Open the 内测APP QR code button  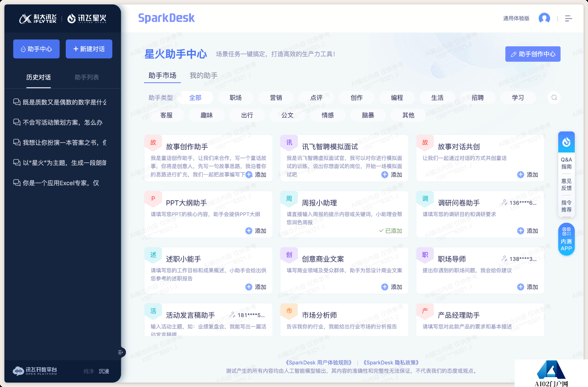(566, 239)
